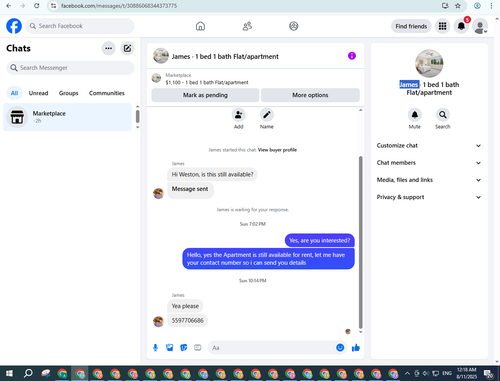Click the conversation vertical scrollbar
The width and height of the screenshot is (500, 381).
click(x=360, y=242)
